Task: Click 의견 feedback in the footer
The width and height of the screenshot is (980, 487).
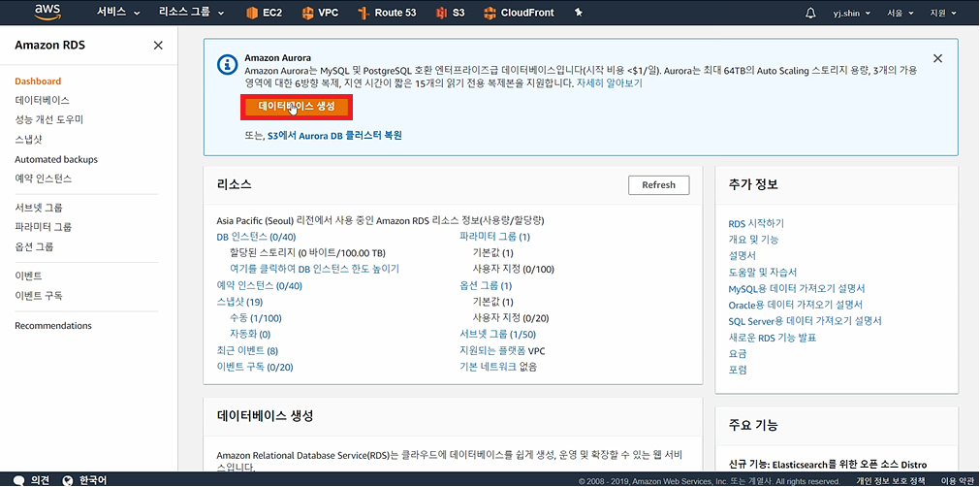Action: pyautogui.click(x=41, y=481)
